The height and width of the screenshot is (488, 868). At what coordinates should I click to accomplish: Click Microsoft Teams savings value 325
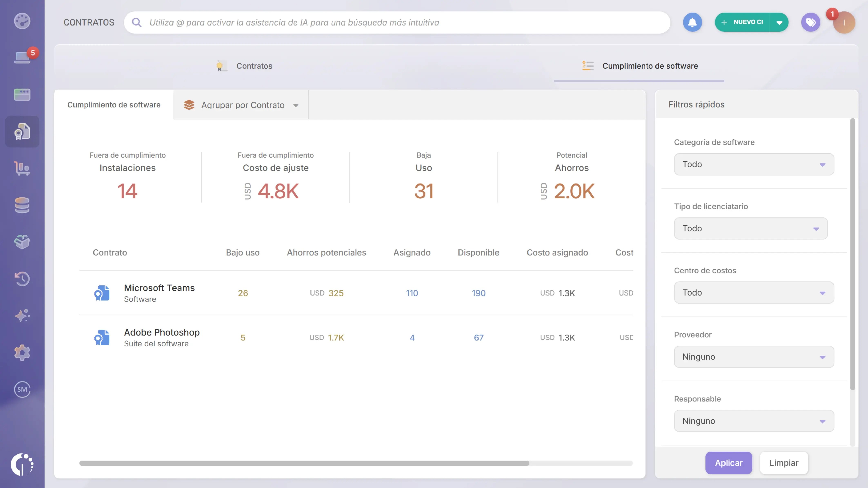[336, 293]
